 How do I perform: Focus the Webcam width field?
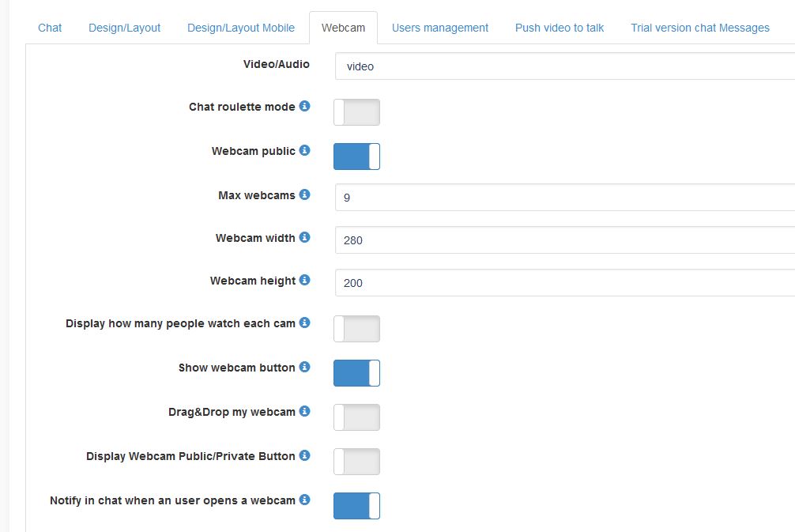pyautogui.click(x=564, y=240)
